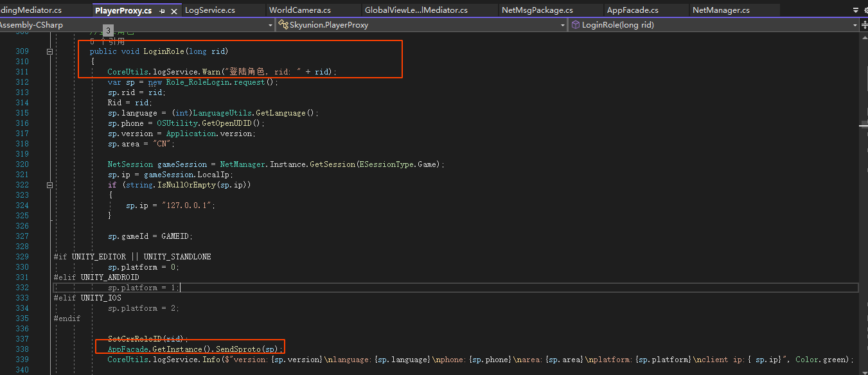Open the active files list dropdown

(855, 10)
